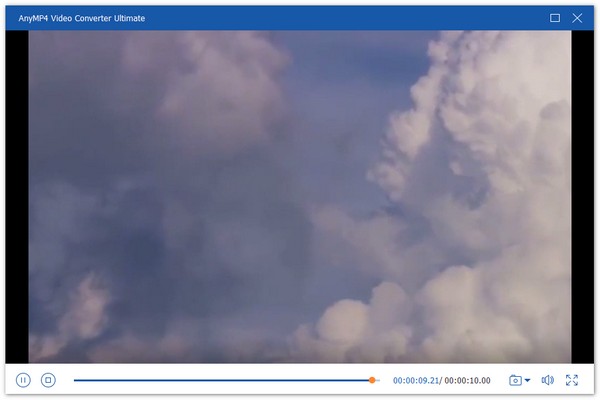
Task: Click the total duration 00:00:10.00
Action: click(x=467, y=380)
